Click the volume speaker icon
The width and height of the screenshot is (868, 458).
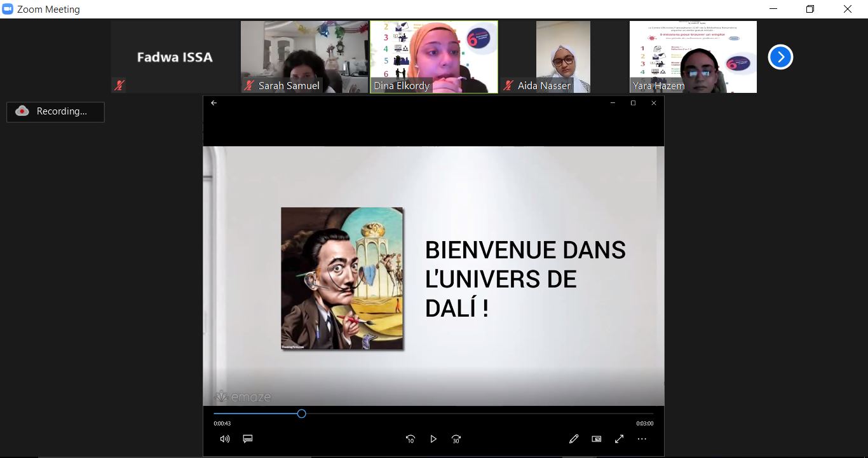tap(224, 439)
